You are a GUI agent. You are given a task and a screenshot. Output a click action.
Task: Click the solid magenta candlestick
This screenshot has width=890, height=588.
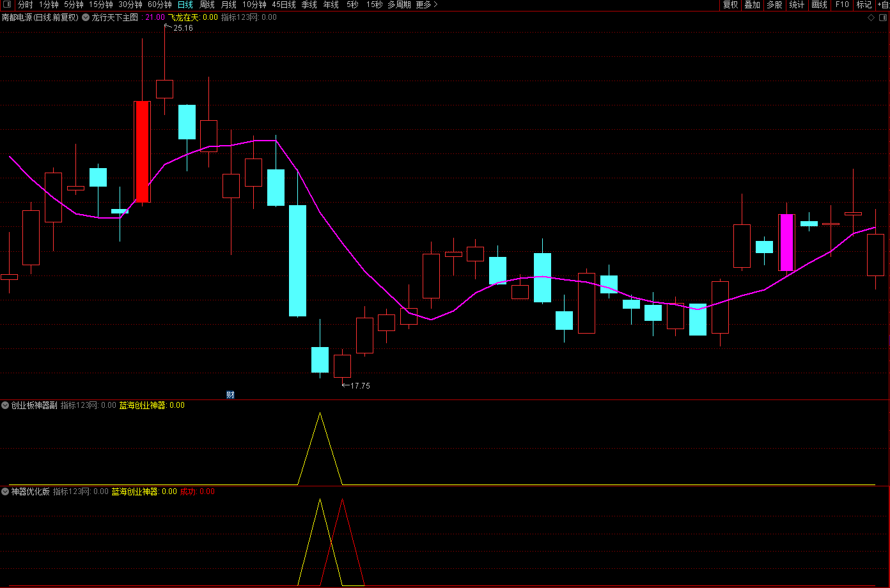click(786, 242)
